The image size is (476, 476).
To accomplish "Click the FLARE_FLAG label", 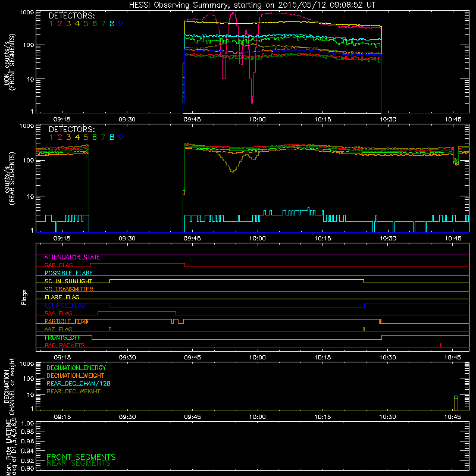I will tap(62, 297).
